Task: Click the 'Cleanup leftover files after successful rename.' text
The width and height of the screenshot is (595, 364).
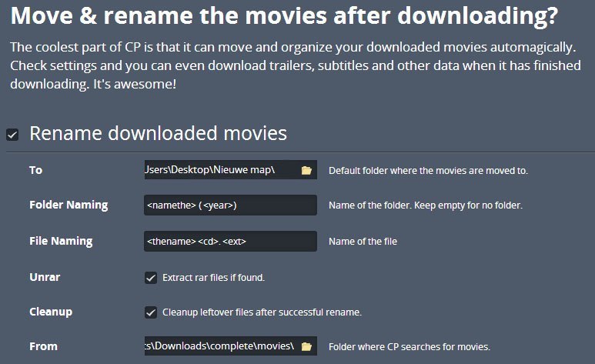Action: (262, 312)
